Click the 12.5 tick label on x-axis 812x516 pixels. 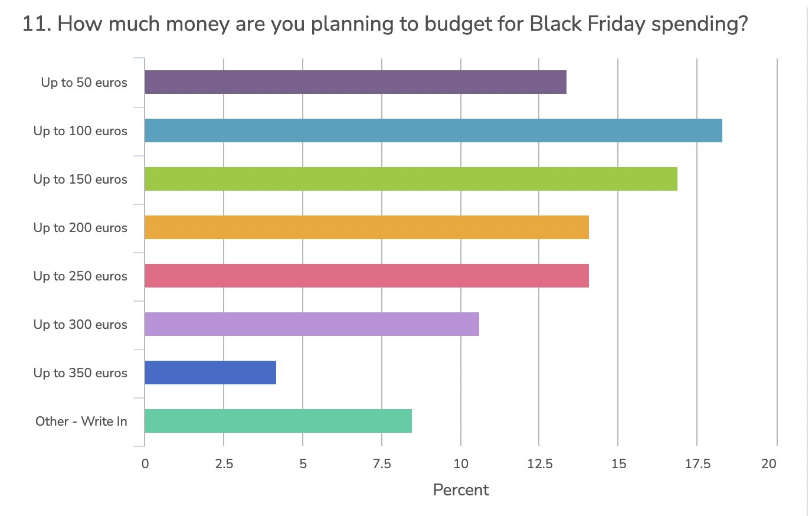[539, 464]
